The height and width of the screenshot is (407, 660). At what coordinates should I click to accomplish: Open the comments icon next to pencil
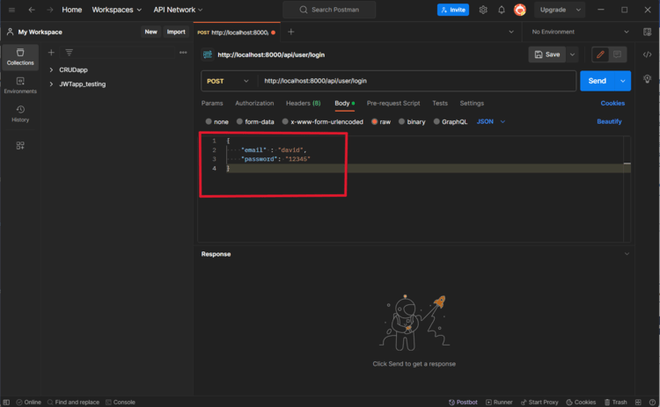[617, 54]
